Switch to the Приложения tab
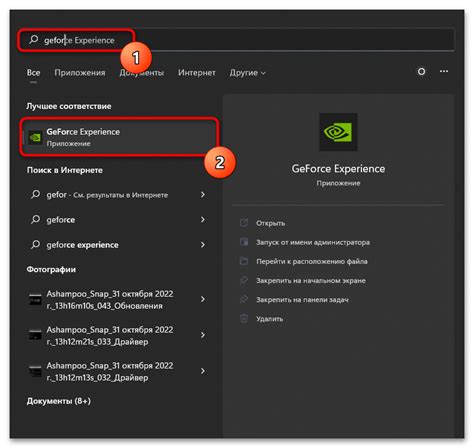 [x=80, y=73]
